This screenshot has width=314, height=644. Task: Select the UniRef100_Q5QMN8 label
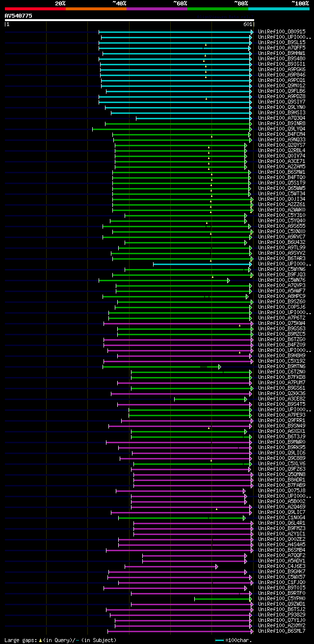pos(282,474)
